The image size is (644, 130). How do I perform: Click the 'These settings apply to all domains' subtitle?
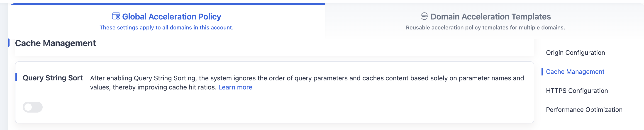tap(166, 27)
